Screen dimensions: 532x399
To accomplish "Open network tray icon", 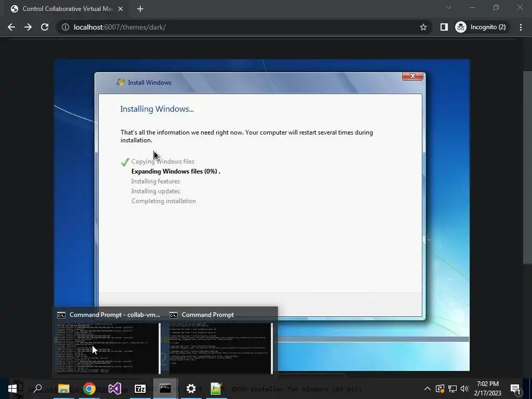I will [453, 389].
